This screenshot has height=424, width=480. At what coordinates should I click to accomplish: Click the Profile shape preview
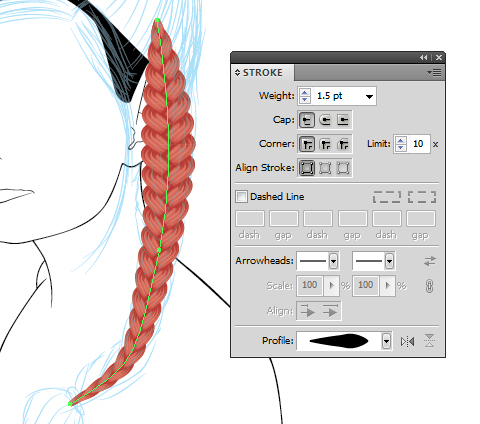[339, 341]
